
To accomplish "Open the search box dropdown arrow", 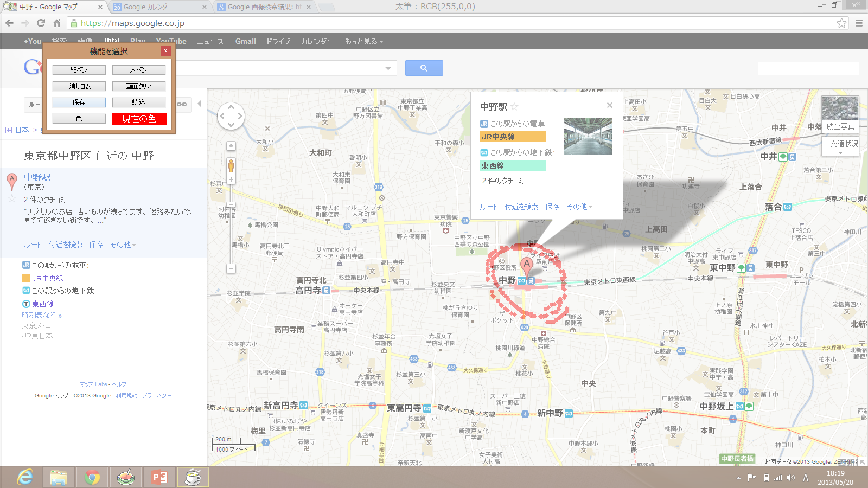I will pos(388,68).
